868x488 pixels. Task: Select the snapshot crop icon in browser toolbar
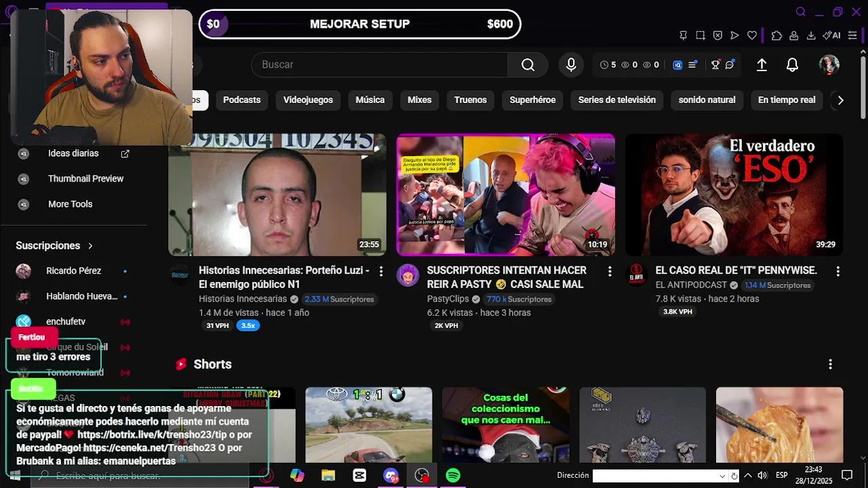coord(701,35)
